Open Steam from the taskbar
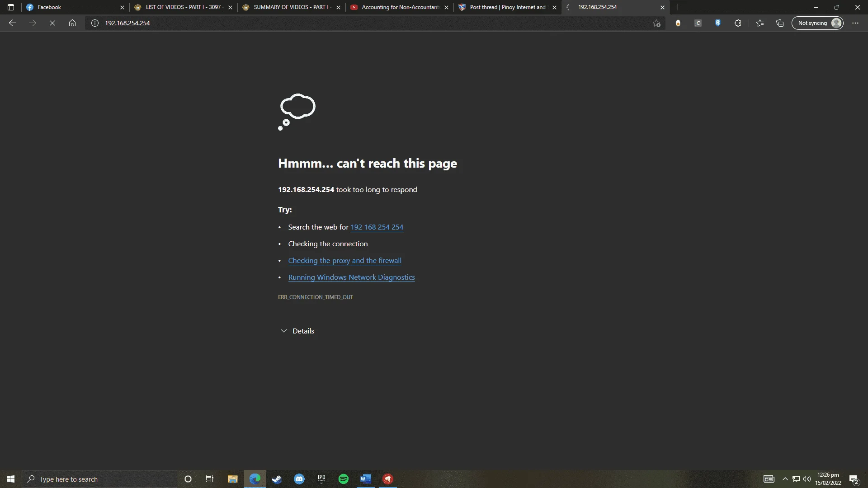Image resolution: width=868 pixels, height=488 pixels. tap(277, 479)
